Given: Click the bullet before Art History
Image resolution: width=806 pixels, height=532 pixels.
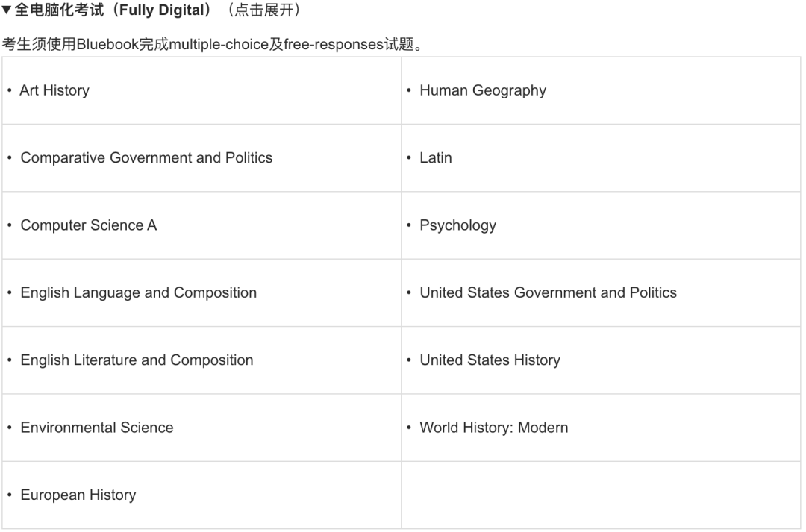Looking at the screenshot, I should (x=10, y=91).
